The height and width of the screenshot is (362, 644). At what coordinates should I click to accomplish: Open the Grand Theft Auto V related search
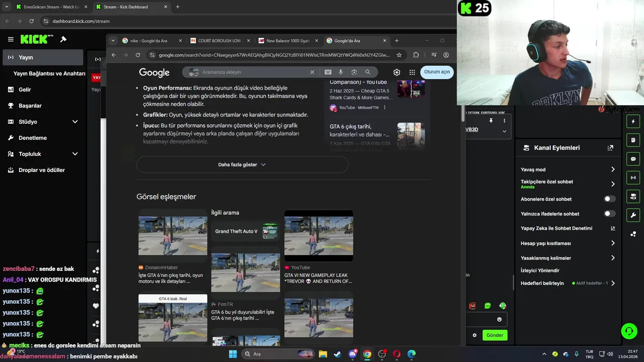click(246, 231)
